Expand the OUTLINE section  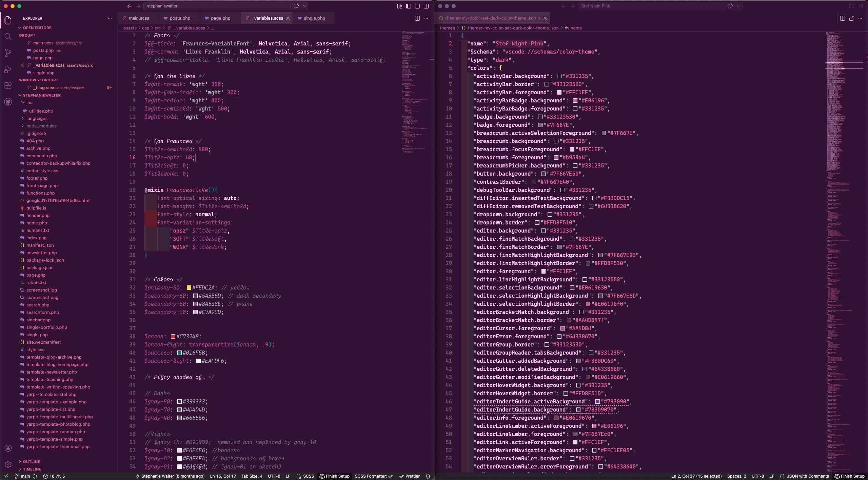(x=31, y=462)
